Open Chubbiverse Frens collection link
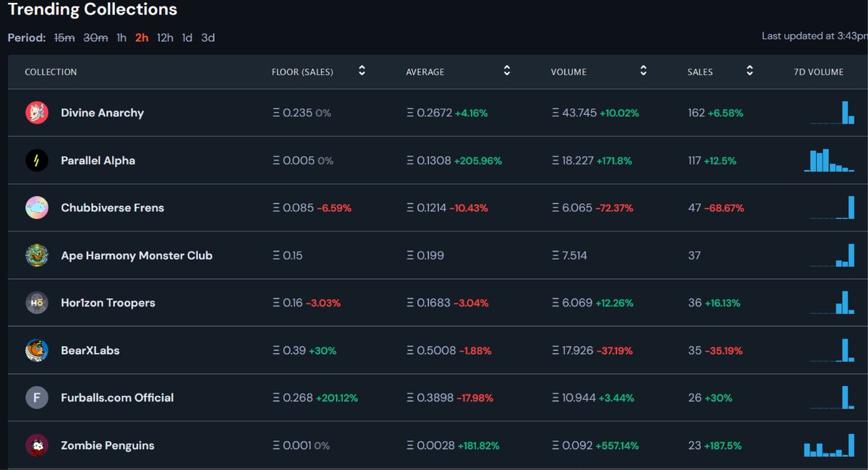The height and width of the screenshot is (470, 868). [x=112, y=208]
